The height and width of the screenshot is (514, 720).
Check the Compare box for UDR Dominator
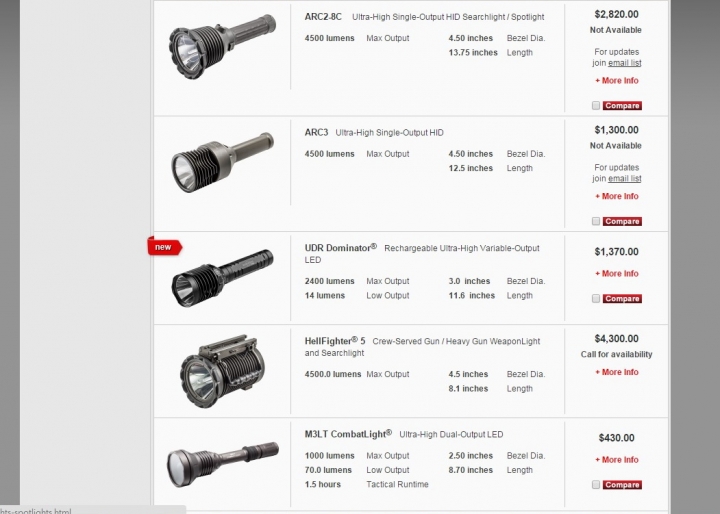596,299
